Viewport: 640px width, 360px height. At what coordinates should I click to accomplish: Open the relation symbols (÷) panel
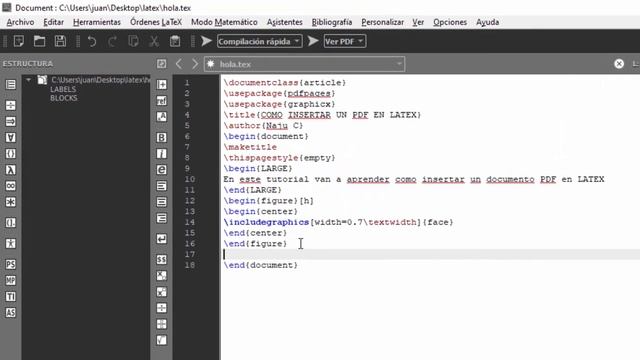coord(11,105)
